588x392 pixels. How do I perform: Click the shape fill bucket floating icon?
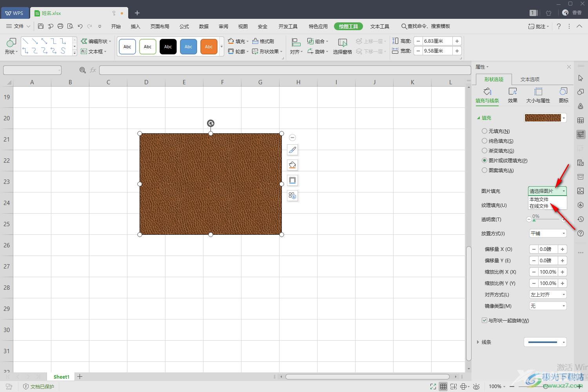[292, 165]
